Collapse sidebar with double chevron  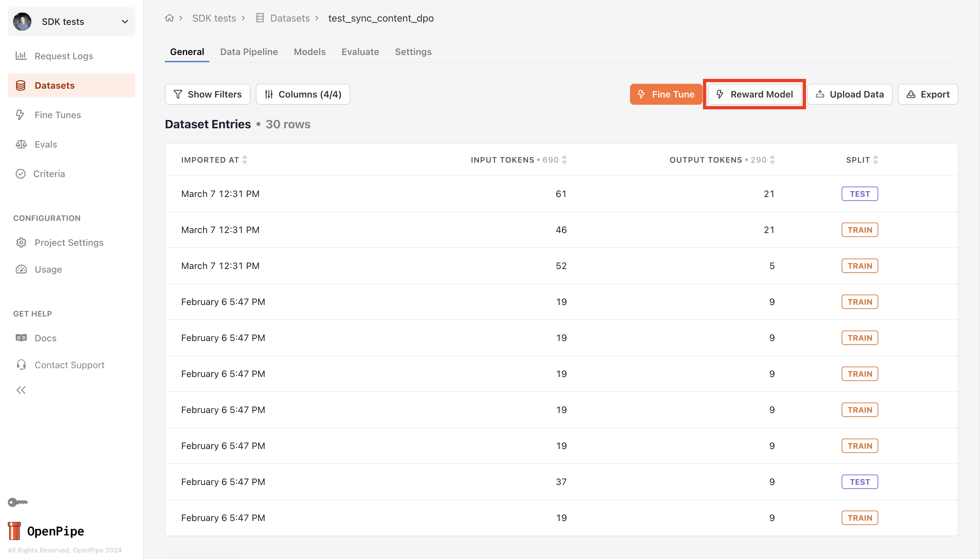[21, 390]
